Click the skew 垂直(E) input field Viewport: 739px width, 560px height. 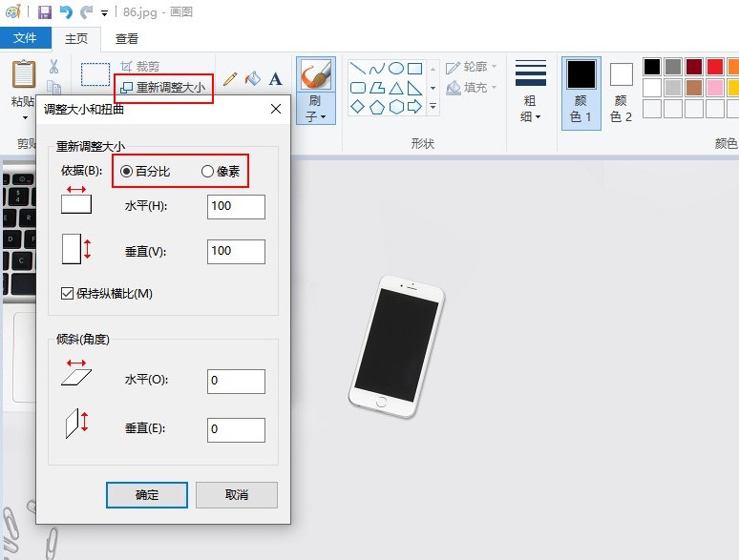coord(236,430)
